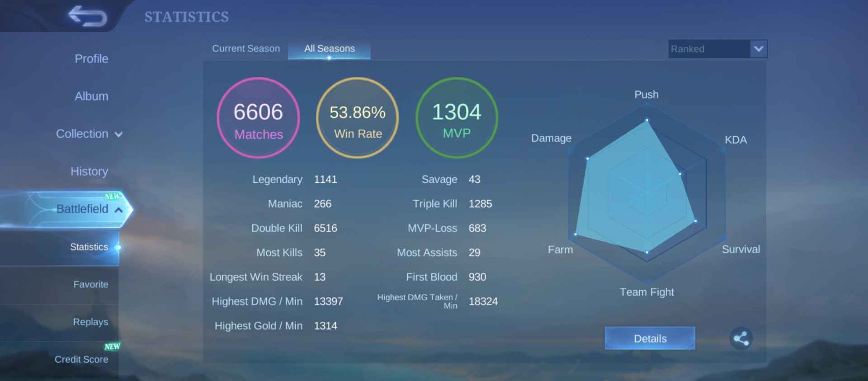Click the Double Kill value 6516
The image size is (868, 381).
coord(325,228)
